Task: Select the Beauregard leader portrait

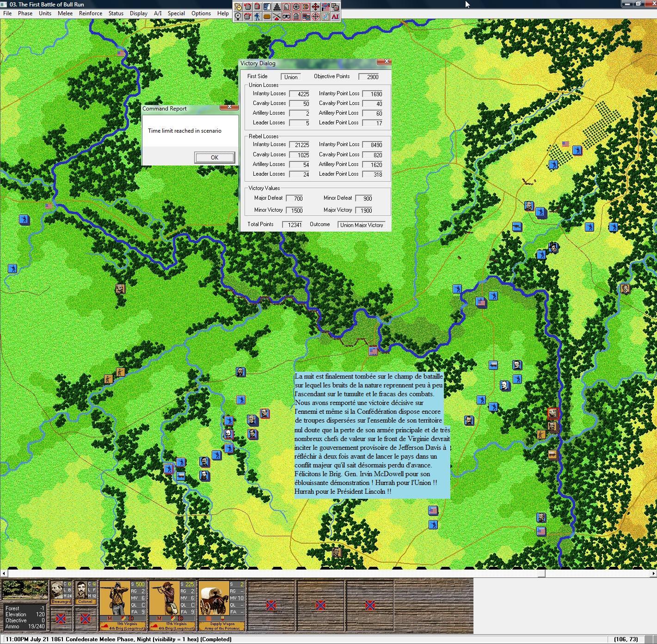Action: [x=61, y=593]
